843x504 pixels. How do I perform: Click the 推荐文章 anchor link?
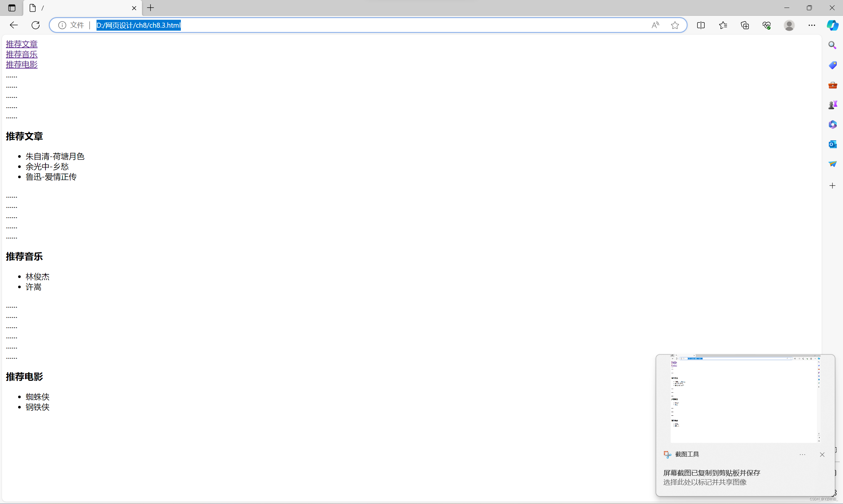22,44
